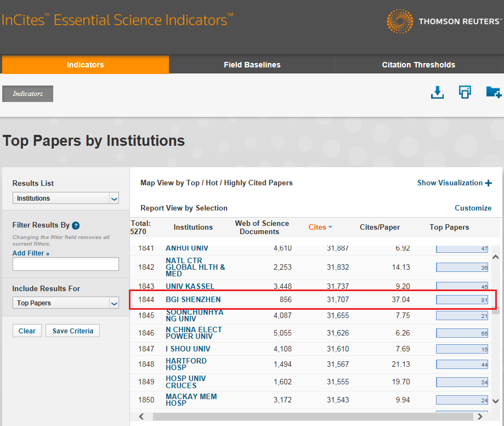This screenshot has width=504, height=426.
Task: Open the ANHUI UNIV institution link
Action: 187,248
